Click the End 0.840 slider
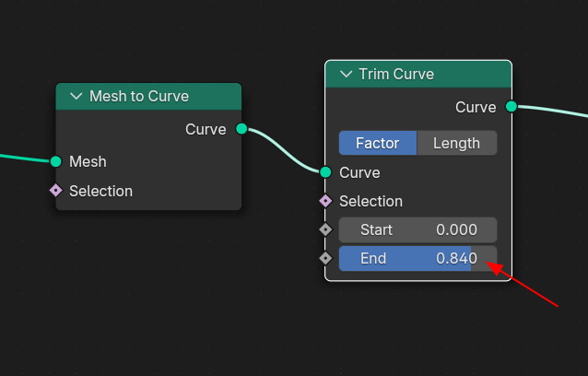Screen dimensions: 588x376 pos(418,258)
